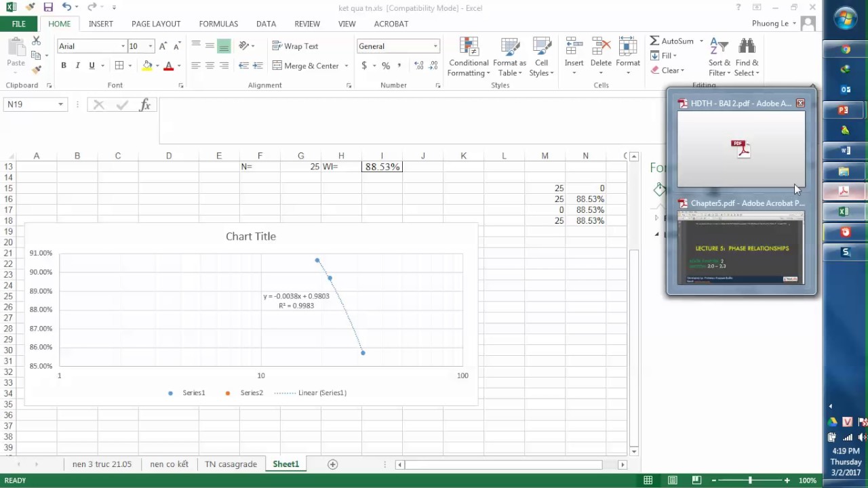
Task: Click the Cut scissors icon
Action: click(36, 41)
